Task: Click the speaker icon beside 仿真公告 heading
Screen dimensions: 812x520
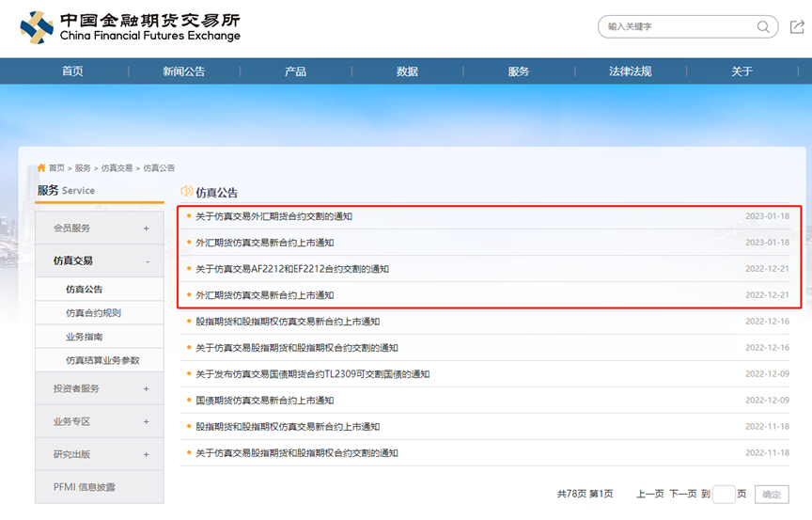Action: point(186,192)
